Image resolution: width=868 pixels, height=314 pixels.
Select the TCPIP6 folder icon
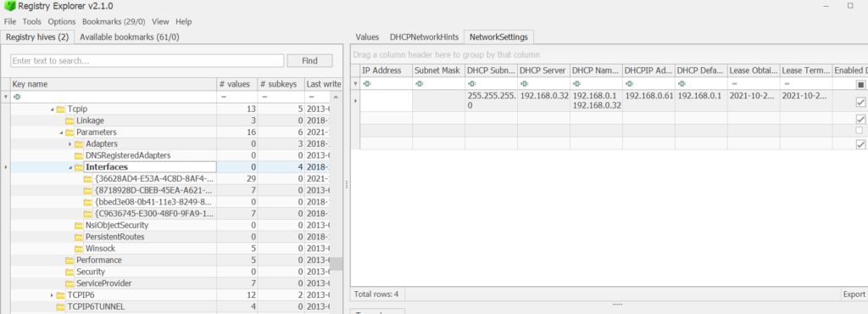pyautogui.click(x=60, y=295)
